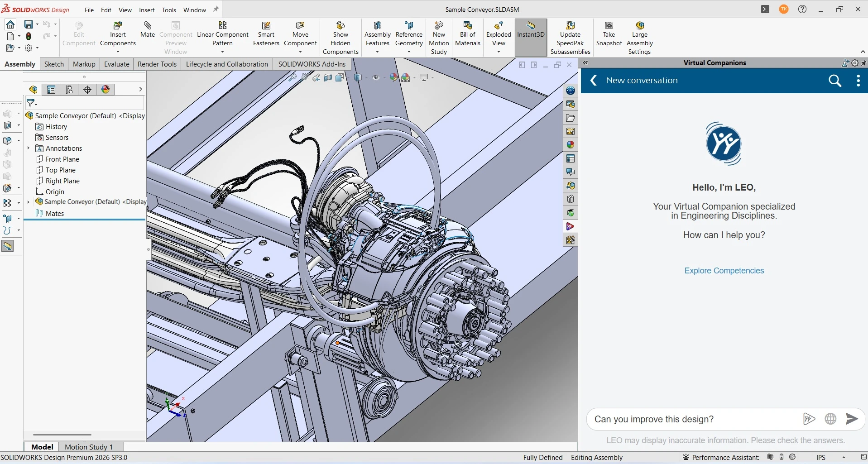This screenshot has height=464, width=868.
Task: Click the Home welcome icon
Action: coord(10,24)
